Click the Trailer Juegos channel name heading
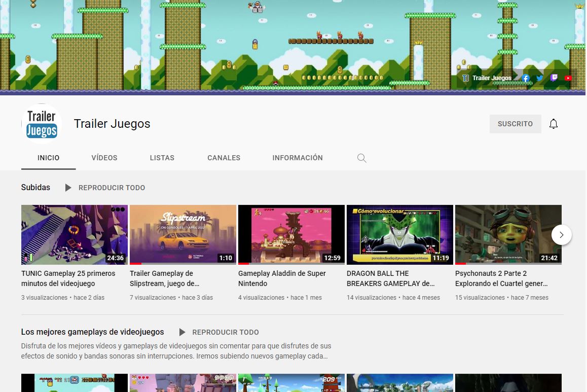The height and width of the screenshot is (392, 587). coord(112,124)
